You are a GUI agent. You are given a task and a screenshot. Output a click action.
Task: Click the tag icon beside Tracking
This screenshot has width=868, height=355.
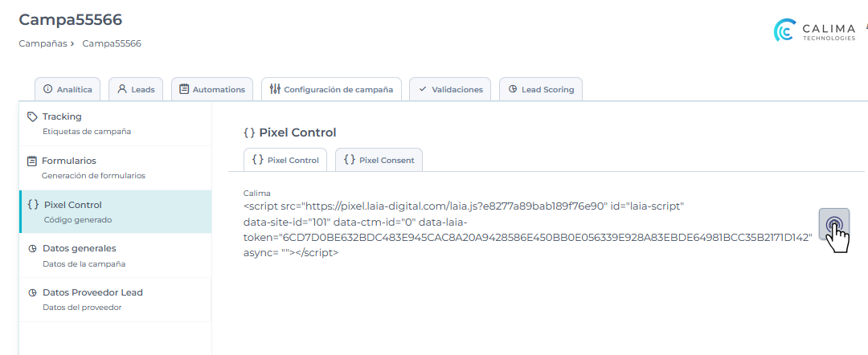coord(32,116)
